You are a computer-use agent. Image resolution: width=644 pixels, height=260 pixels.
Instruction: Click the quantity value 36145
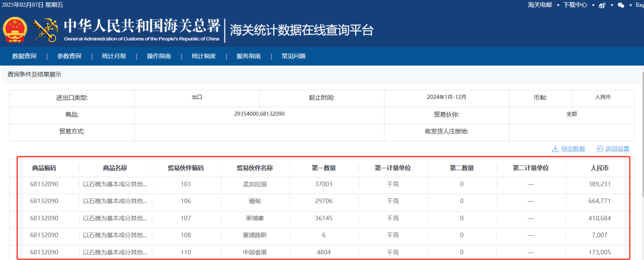pos(324,218)
